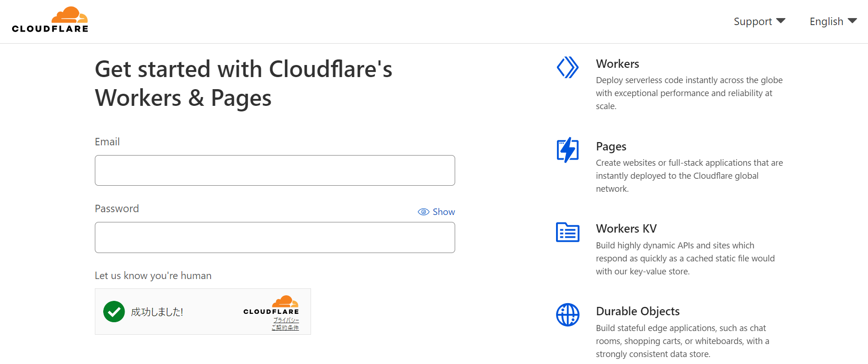
Task: Toggle Show password visibility
Action: 437,212
